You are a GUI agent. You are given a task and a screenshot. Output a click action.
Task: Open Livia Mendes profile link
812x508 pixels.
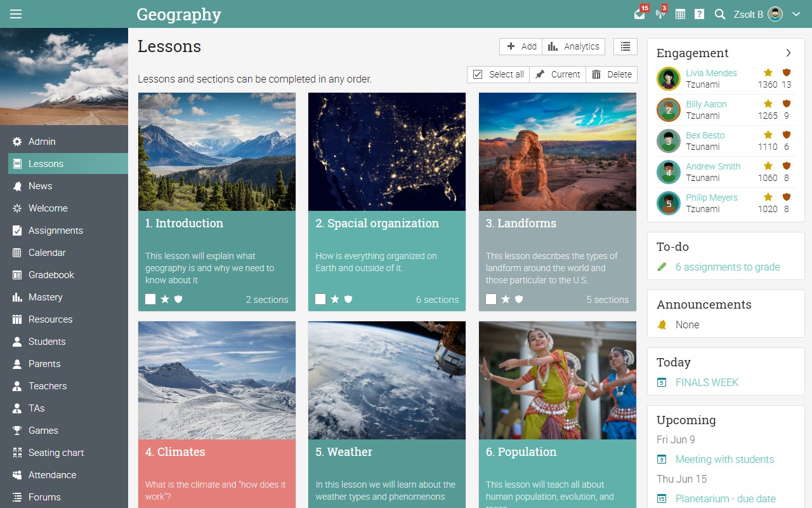tap(711, 73)
